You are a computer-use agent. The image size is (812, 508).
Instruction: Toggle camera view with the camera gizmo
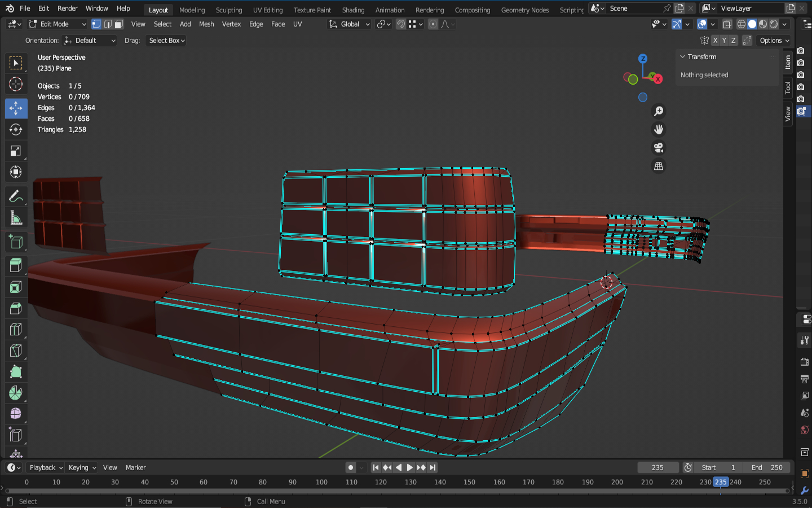[659, 148]
